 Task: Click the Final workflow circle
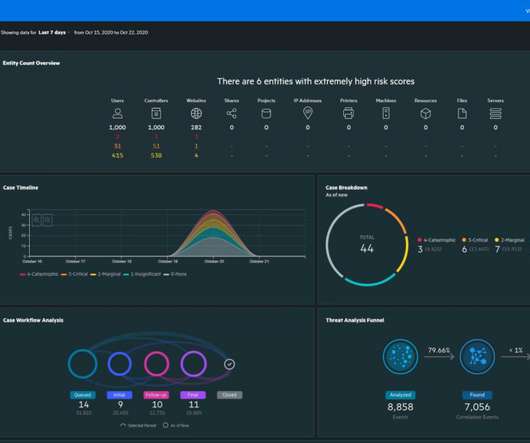tap(193, 364)
